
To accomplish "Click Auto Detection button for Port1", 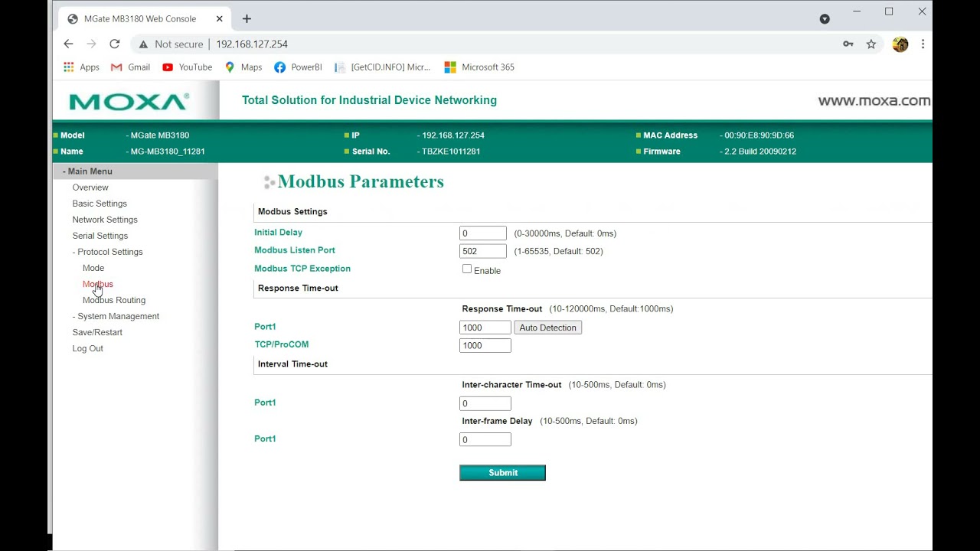I will pyautogui.click(x=547, y=328).
